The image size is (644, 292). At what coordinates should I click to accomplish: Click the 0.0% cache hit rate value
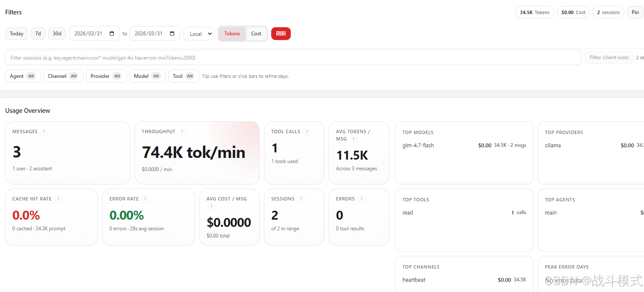[x=26, y=215]
